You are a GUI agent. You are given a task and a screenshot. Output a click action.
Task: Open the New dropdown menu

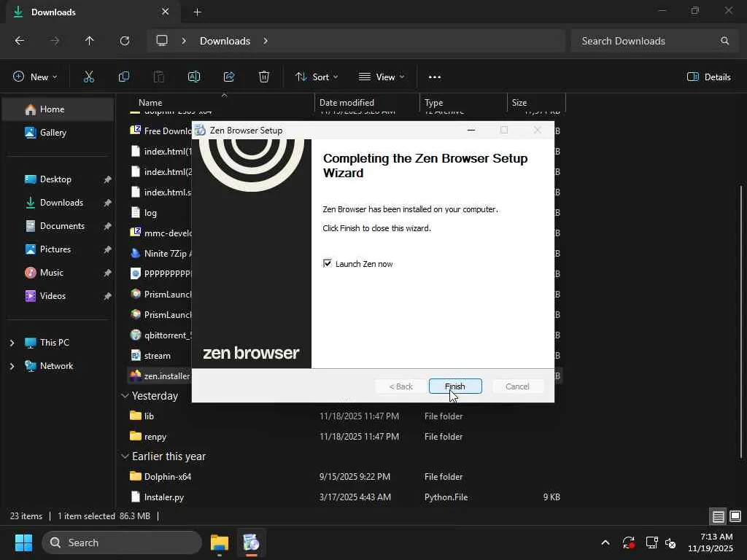35,77
